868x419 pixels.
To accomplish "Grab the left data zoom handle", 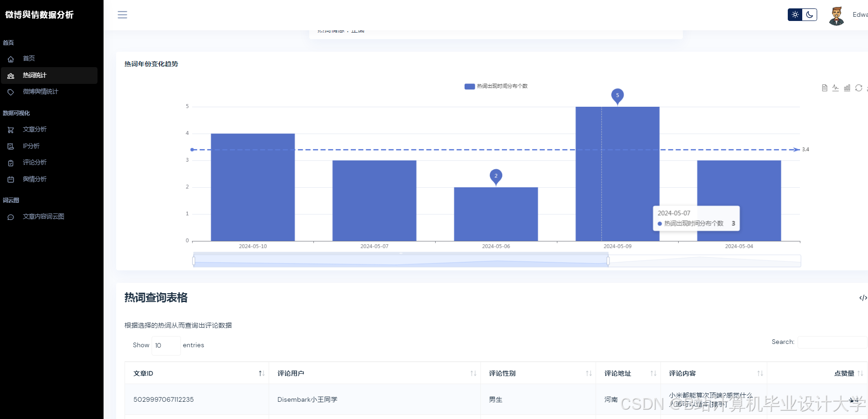I will coord(194,260).
